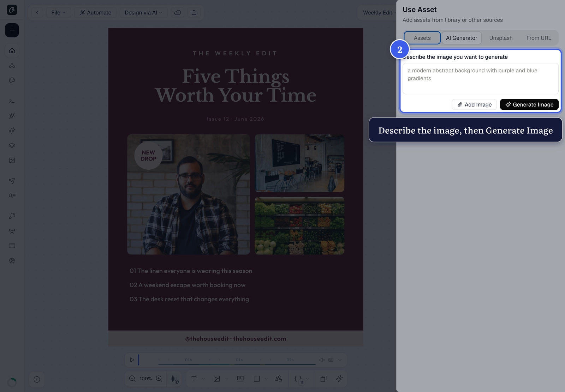Select the cafe interior photo on canvas

pyautogui.click(x=299, y=163)
